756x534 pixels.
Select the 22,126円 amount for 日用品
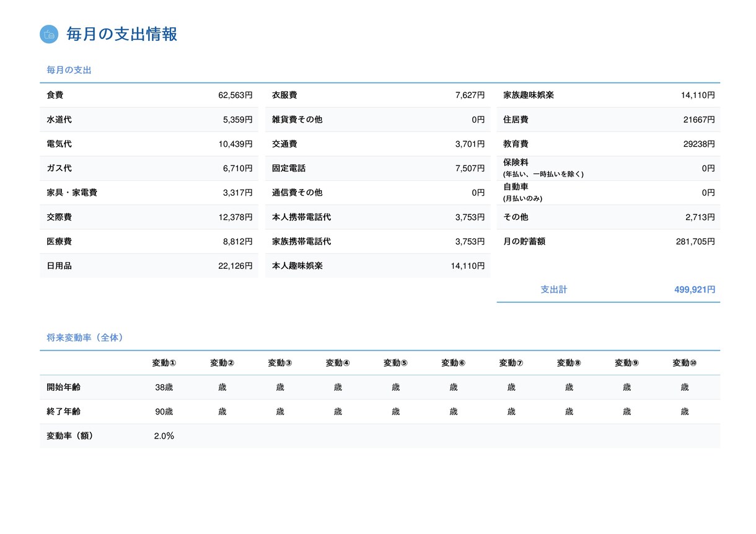coord(235,266)
